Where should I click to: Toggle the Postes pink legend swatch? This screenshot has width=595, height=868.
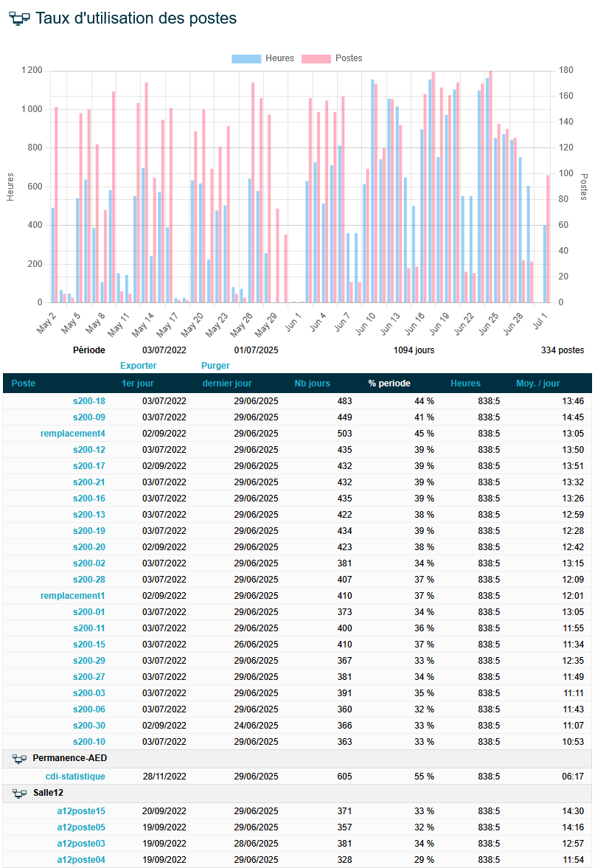point(316,59)
